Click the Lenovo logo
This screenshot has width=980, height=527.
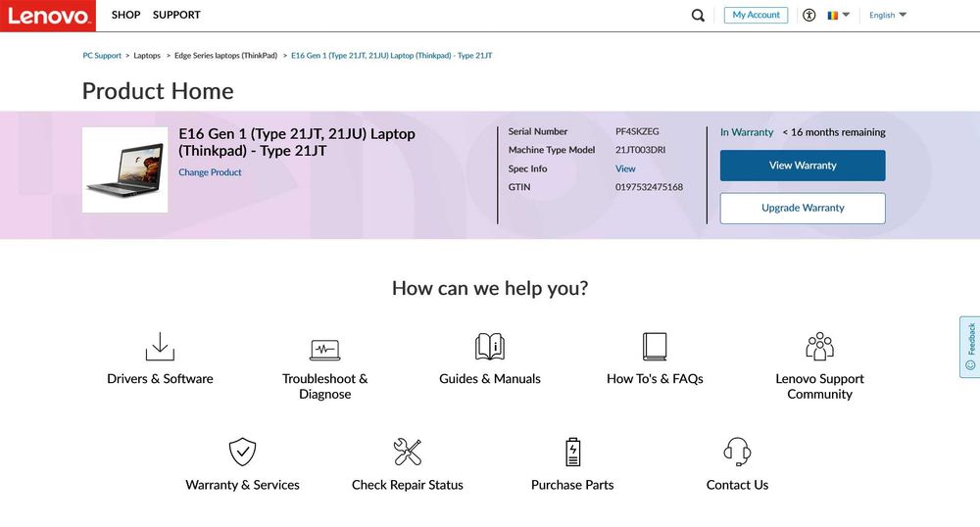point(47,16)
